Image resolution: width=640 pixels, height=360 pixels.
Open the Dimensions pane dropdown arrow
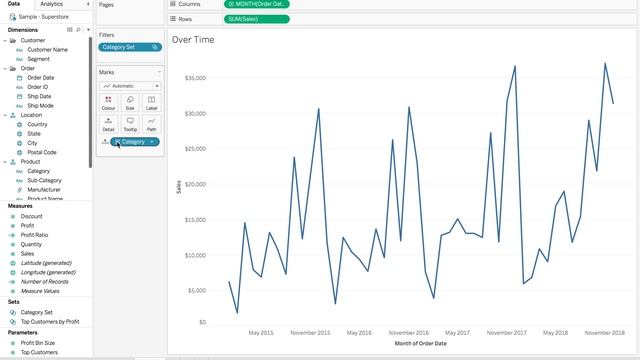(x=88, y=30)
